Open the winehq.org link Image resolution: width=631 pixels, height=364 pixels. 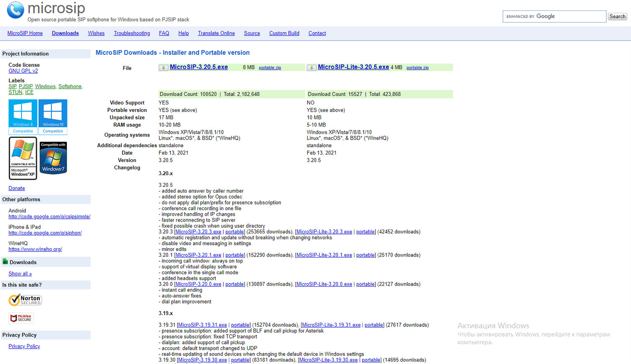click(x=35, y=249)
